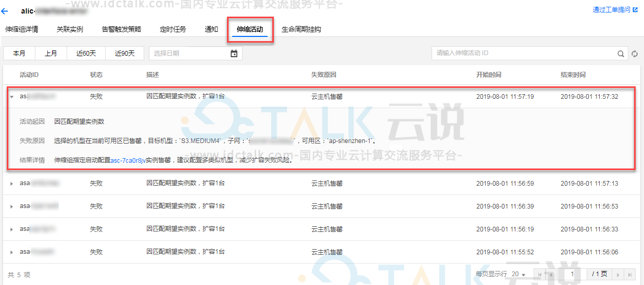Screen dimensions: 644x285
Task: Open the 定时任务 tab
Action: pos(173,29)
